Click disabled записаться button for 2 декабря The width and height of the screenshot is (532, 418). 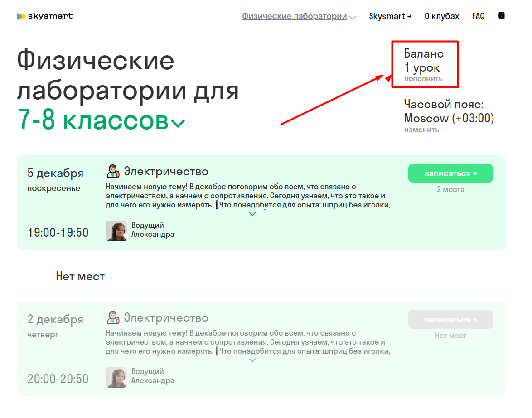coord(450,319)
